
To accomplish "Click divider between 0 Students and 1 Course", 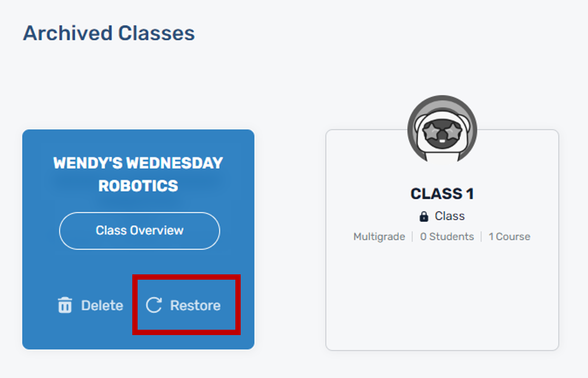I will coord(481,237).
